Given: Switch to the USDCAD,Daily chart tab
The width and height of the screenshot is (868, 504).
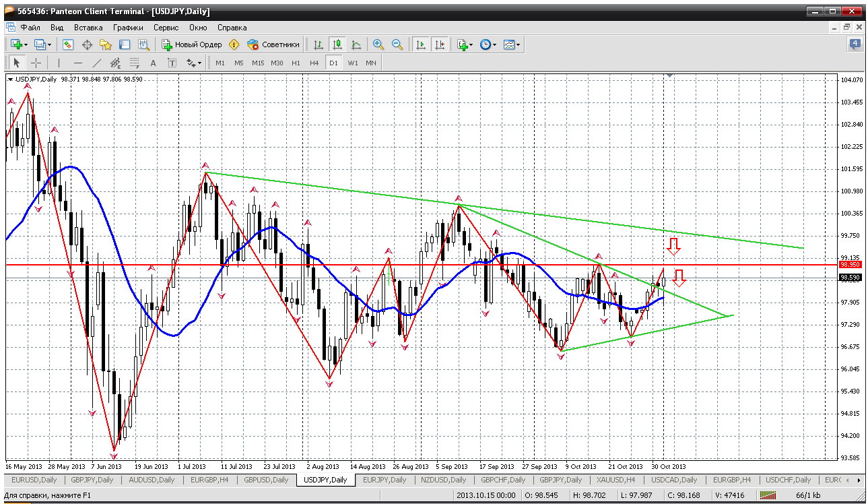Looking at the screenshot, I should [673, 480].
